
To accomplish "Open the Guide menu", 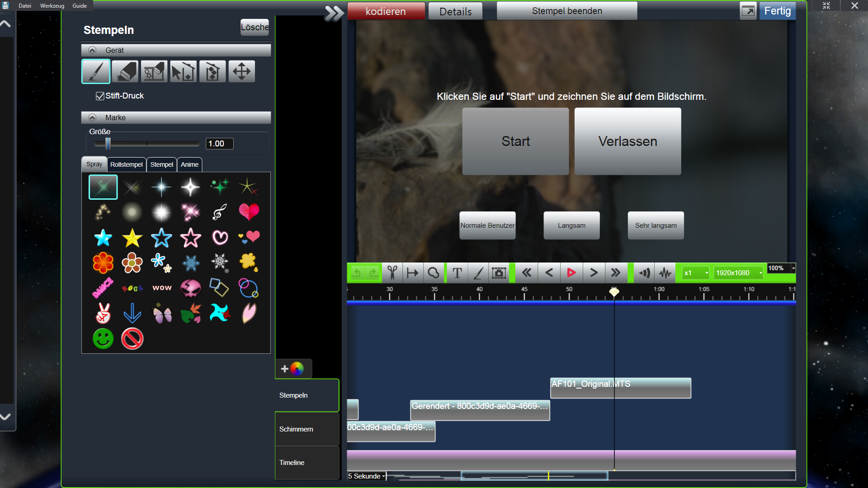I will (x=80, y=6).
